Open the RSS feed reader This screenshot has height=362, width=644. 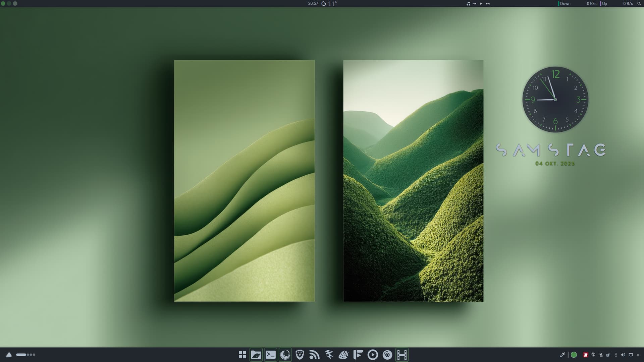(314, 355)
